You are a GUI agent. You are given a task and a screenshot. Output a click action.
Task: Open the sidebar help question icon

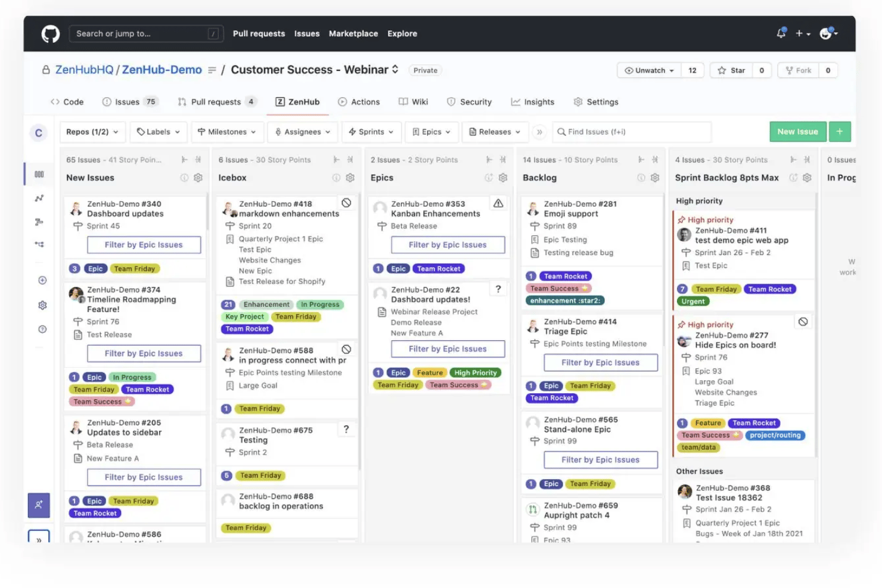42,329
